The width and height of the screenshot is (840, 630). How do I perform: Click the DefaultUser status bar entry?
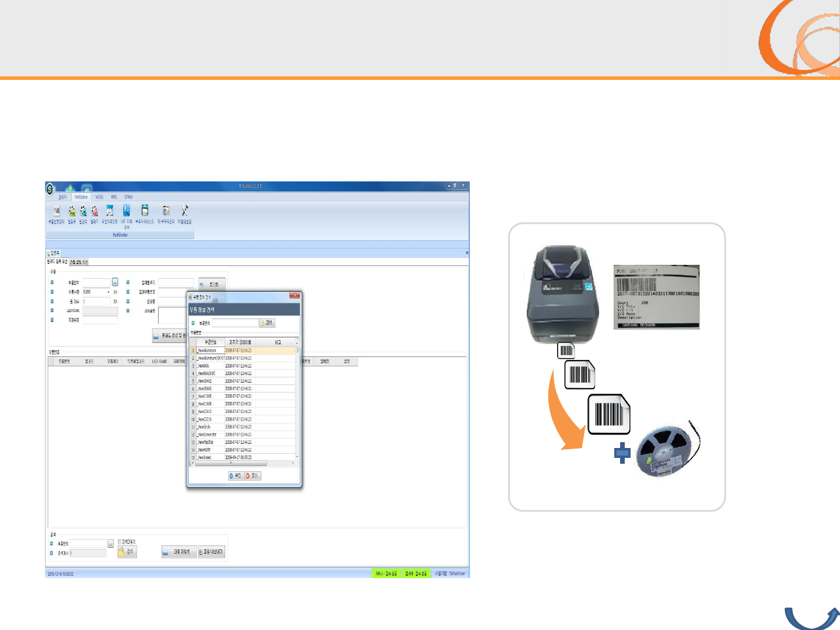point(450,573)
